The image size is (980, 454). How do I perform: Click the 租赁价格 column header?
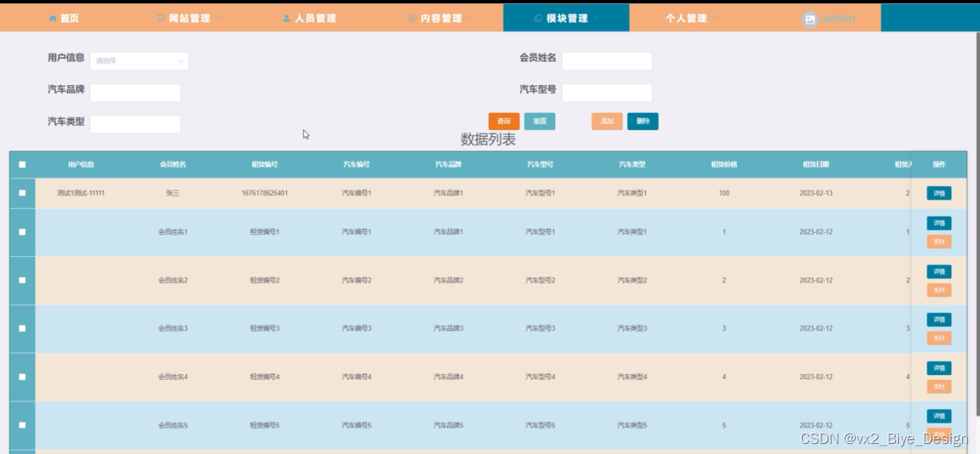[x=724, y=165]
